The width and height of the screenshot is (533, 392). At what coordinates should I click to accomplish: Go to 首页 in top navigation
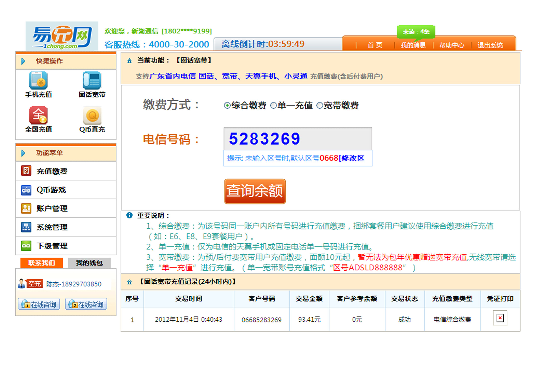(x=375, y=45)
